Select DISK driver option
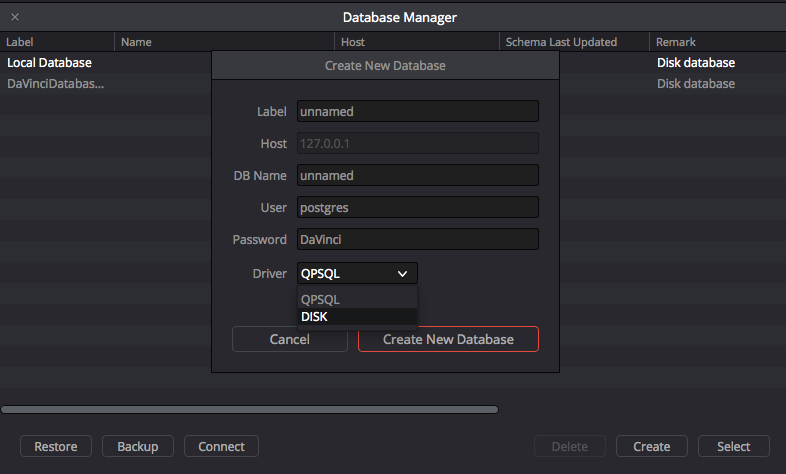786x474 pixels. [357, 317]
